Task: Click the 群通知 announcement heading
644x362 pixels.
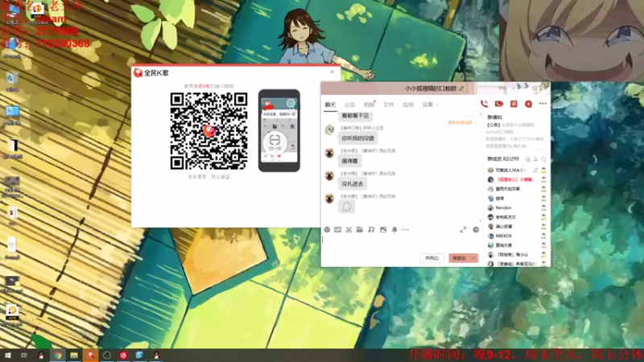Action: coord(494,117)
